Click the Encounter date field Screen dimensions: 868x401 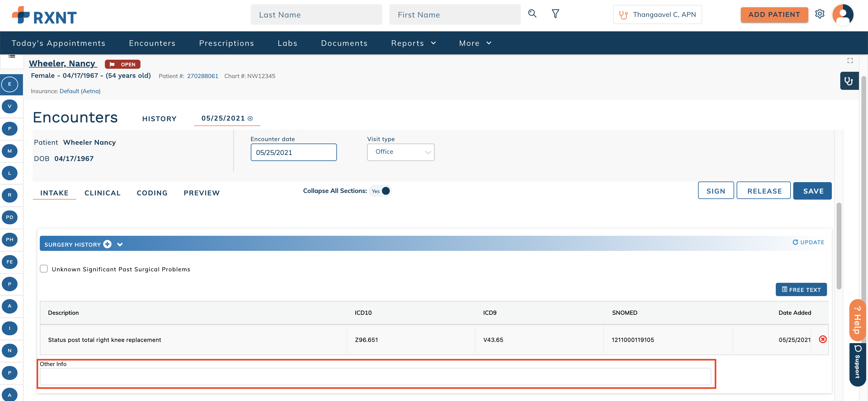point(294,152)
